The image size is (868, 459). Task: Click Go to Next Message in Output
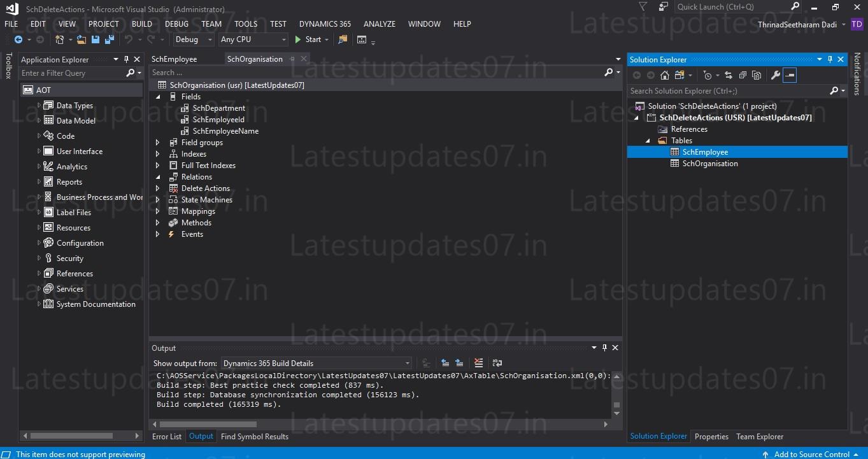coord(459,363)
